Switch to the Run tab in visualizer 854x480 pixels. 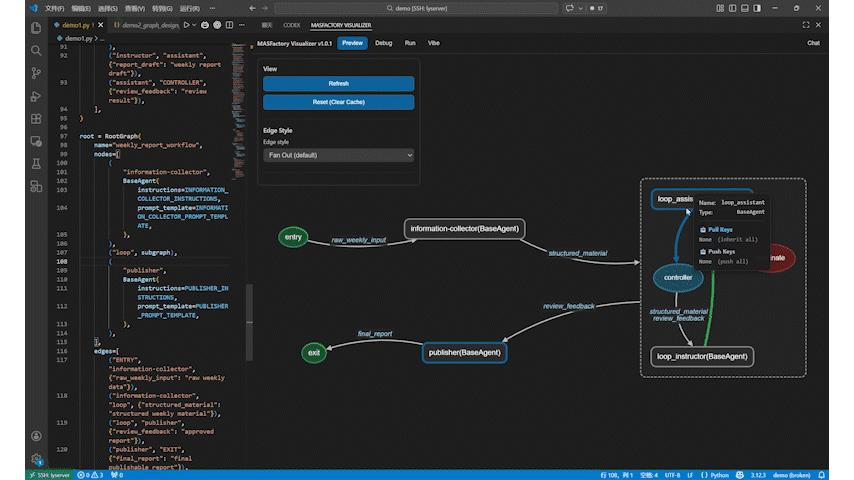click(410, 43)
